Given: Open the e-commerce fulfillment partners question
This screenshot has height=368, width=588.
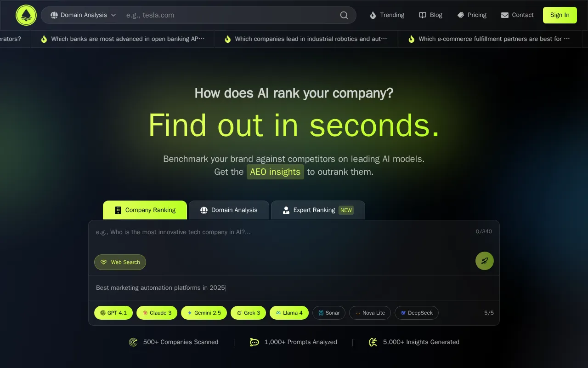Looking at the screenshot, I should pyautogui.click(x=490, y=39).
